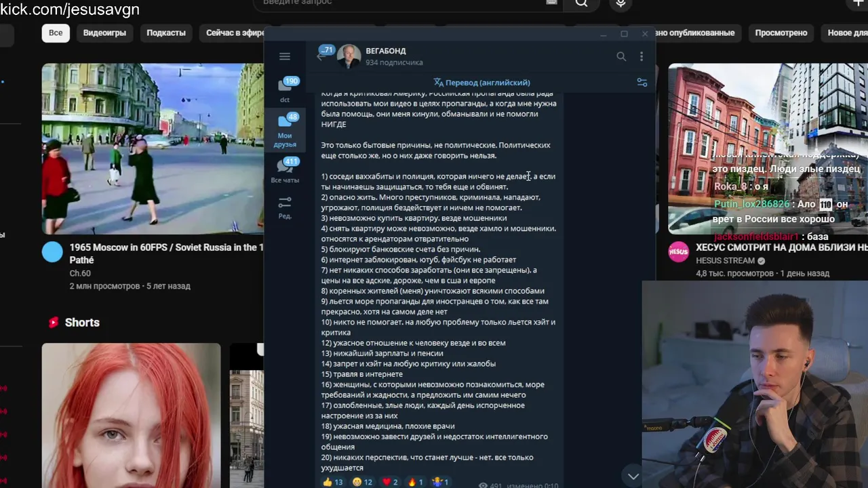Click the Перевод (английский) translate bar
This screenshot has height=488, width=868.
482,83
